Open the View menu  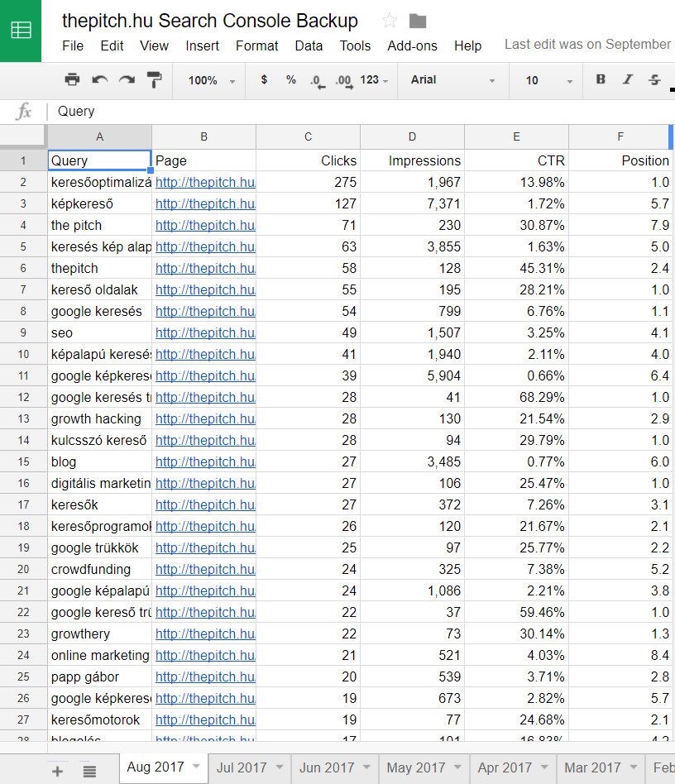[154, 46]
